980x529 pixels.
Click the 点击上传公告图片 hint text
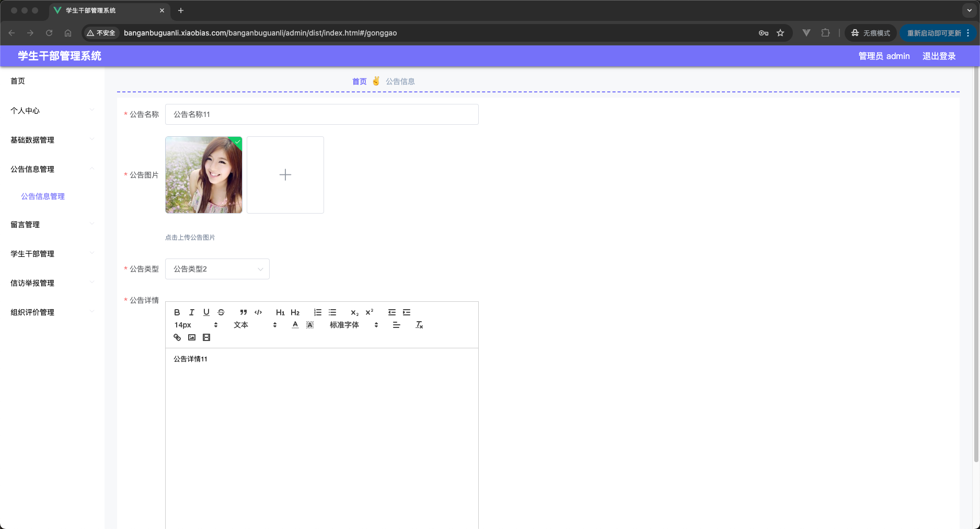pyautogui.click(x=190, y=238)
